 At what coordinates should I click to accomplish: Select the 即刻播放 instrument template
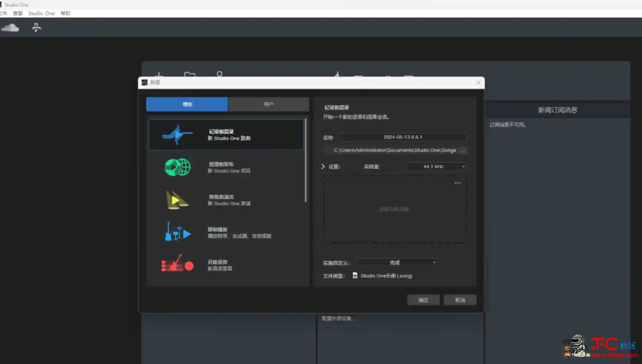[226, 232]
